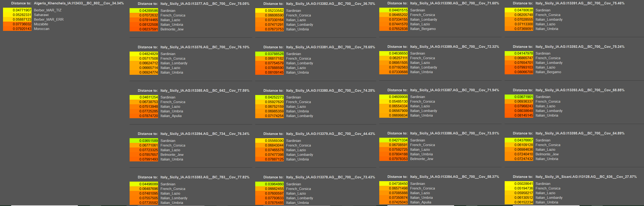Click header of sample I13395 Cov_64.89%
This screenshot has height=206, width=644.
pyautogui.click(x=580, y=133)
